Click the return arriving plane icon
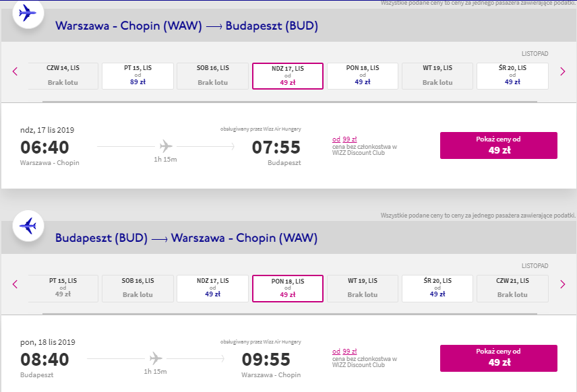Viewport: 577px width, 392px height. [28, 226]
